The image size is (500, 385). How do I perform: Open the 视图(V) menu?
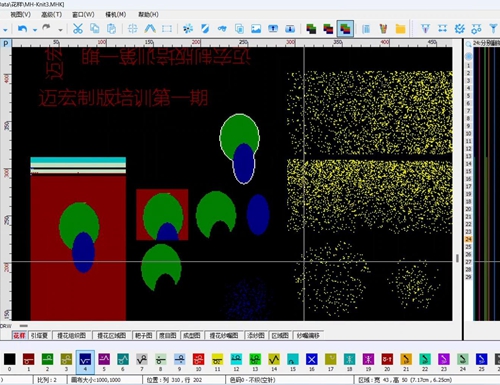(20, 14)
